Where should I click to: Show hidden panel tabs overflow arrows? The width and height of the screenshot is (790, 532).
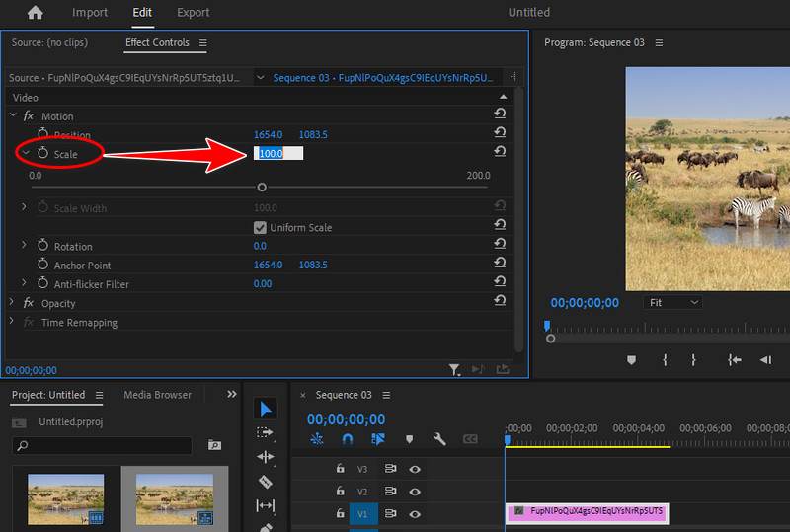[x=232, y=394]
